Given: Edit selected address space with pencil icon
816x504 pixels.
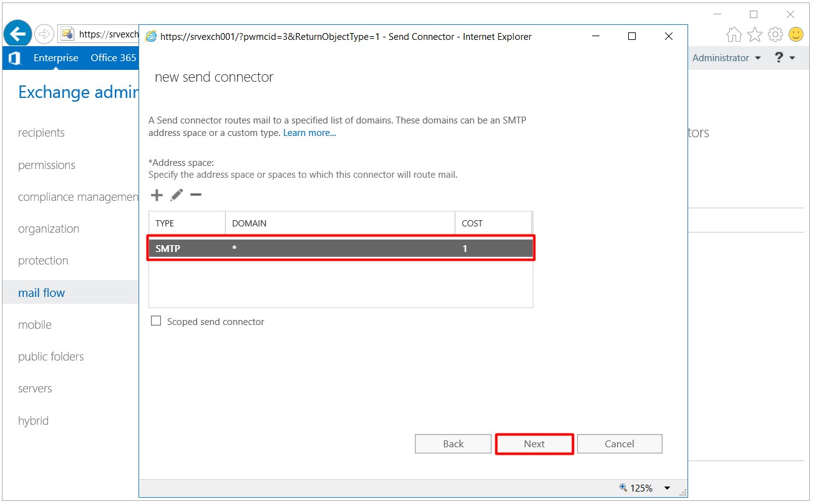Looking at the screenshot, I should pyautogui.click(x=177, y=195).
